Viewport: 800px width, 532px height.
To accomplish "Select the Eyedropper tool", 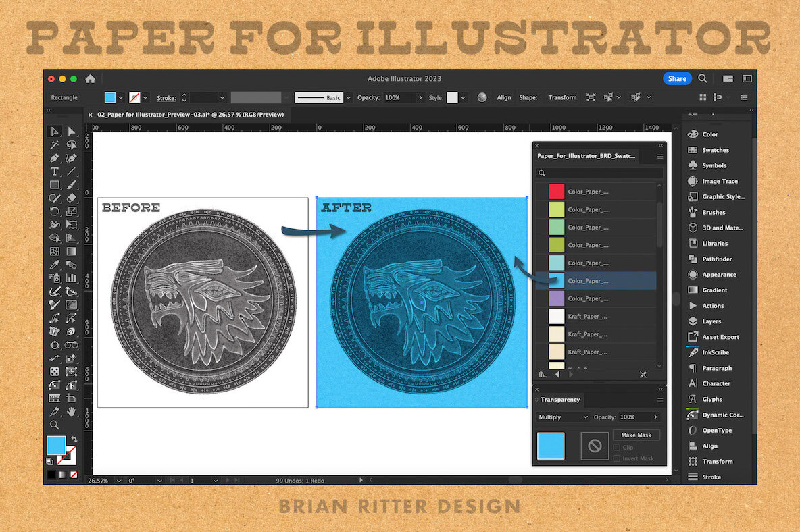I will 55,264.
